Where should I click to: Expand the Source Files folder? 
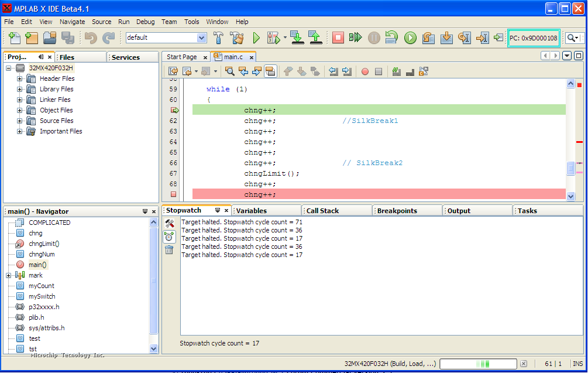click(x=19, y=121)
